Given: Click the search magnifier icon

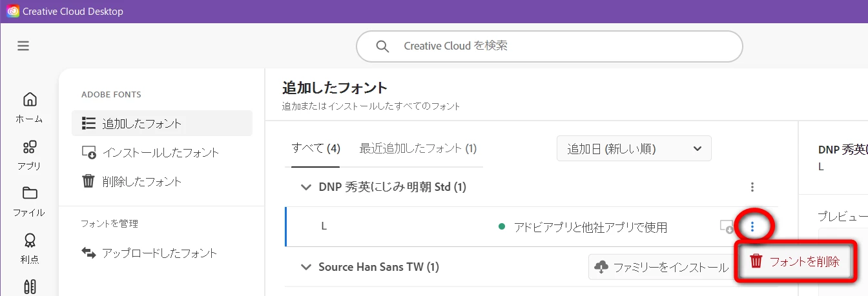Looking at the screenshot, I should click(382, 46).
